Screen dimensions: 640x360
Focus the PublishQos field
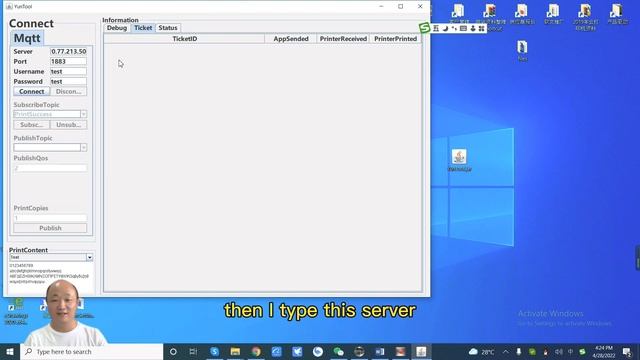click(50, 168)
